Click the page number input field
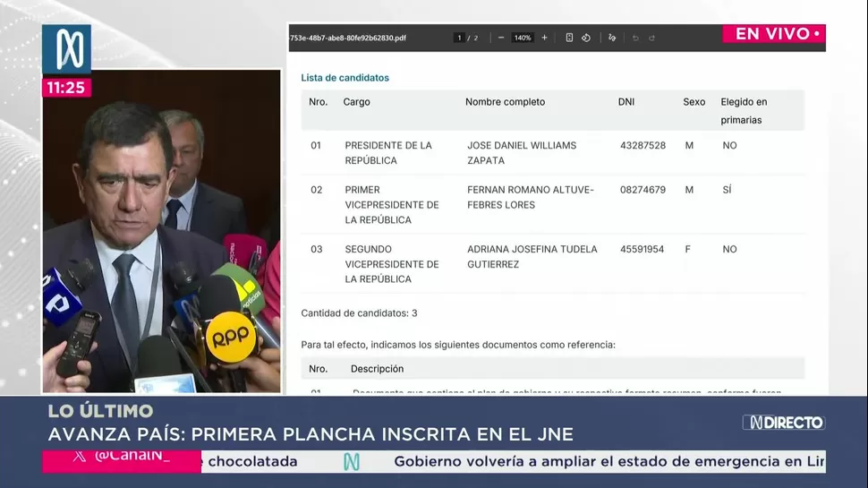The height and width of the screenshot is (488, 868). pos(459,38)
